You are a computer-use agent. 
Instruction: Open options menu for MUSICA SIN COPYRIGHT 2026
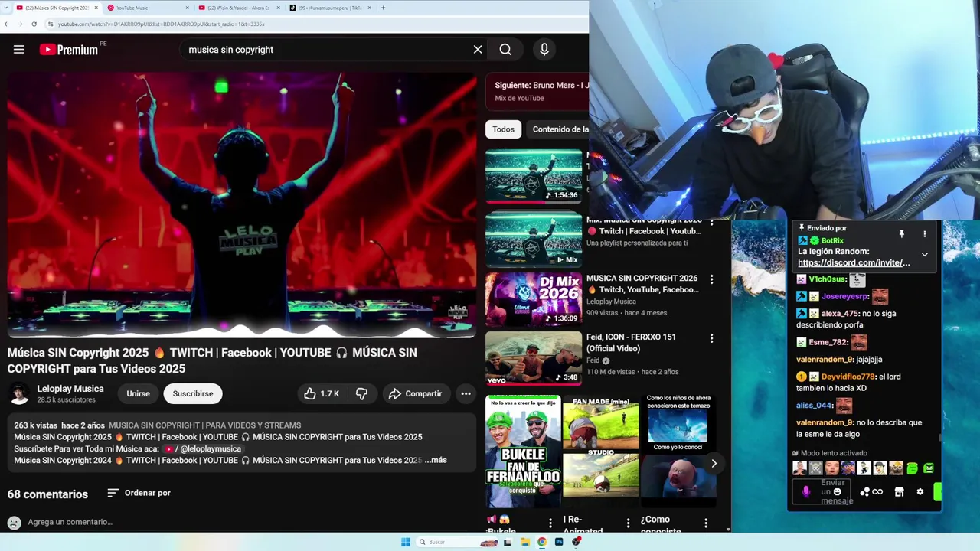point(711,279)
